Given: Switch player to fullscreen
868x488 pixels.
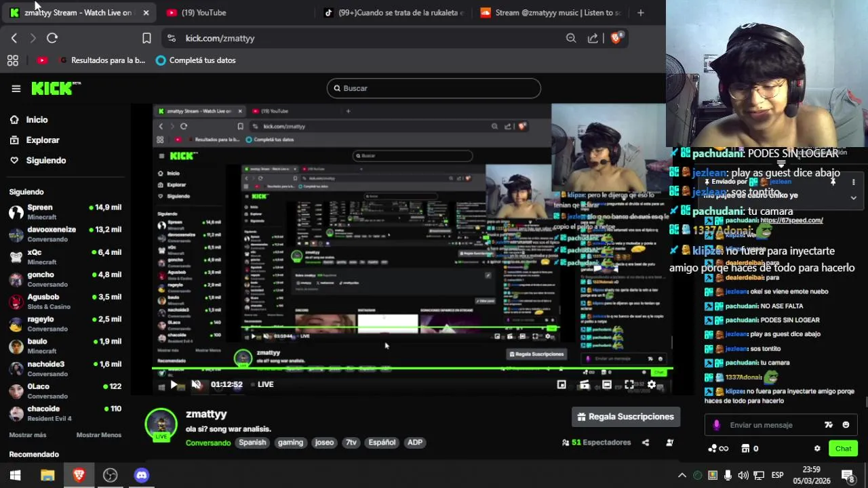Looking at the screenshot, I should [629, 384].
